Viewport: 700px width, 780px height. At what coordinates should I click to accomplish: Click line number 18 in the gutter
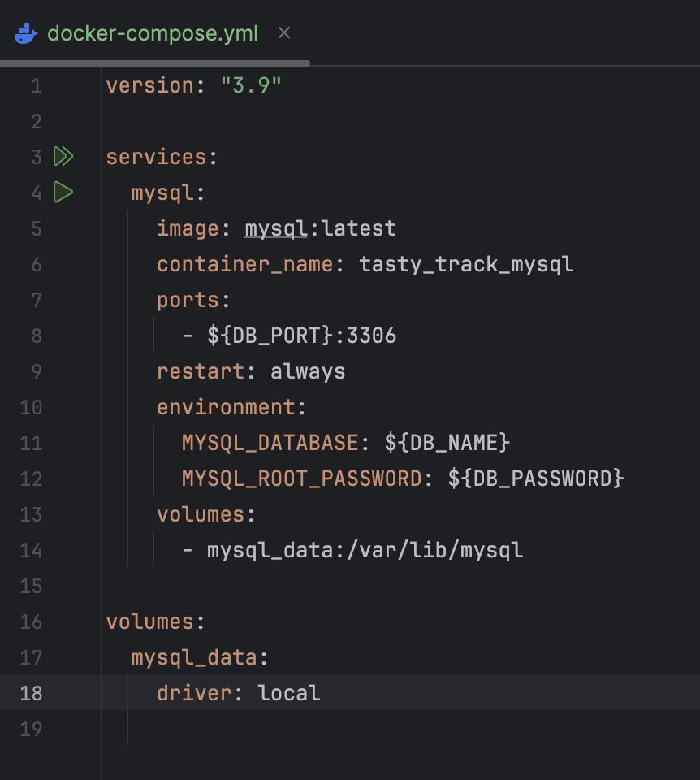pyautogui.click(x=31, y=693)
